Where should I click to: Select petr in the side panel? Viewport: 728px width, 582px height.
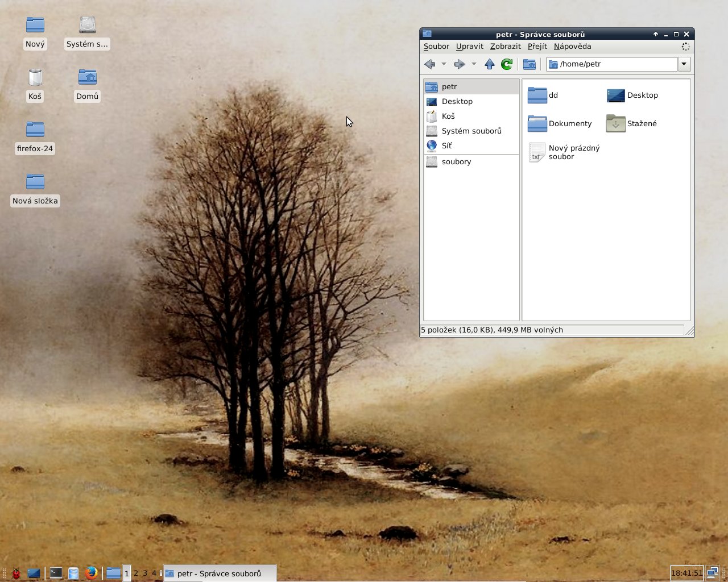tap(471, 86)
